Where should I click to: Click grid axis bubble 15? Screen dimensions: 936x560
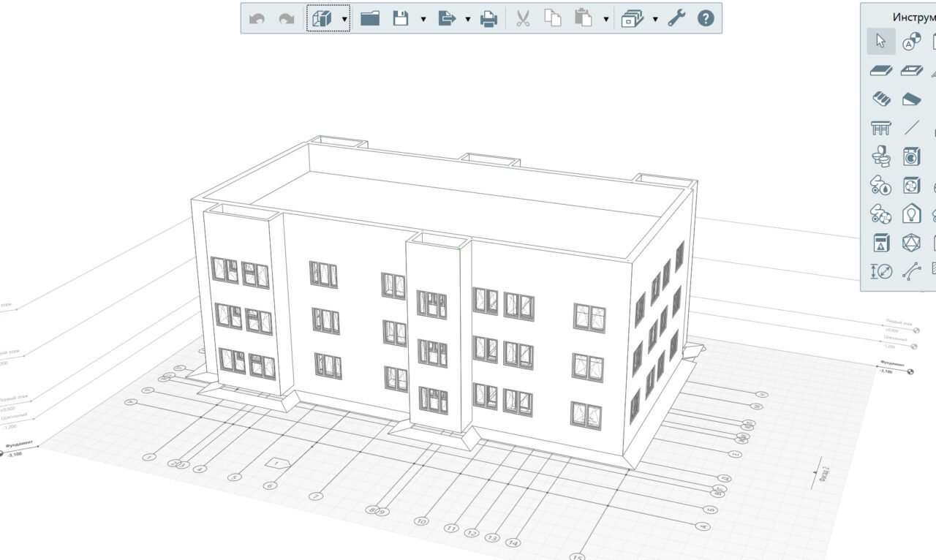click(578, 556)
